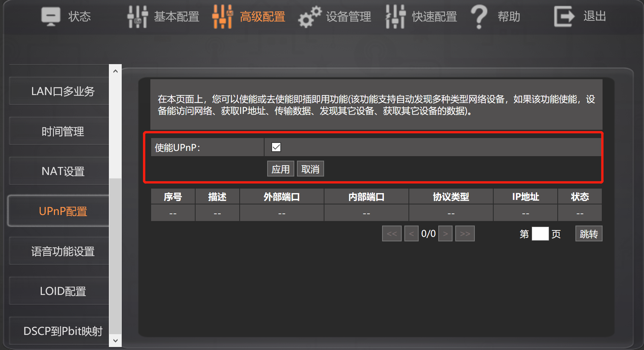
Task: Click the logout exit arrow icon
Action: click(564, 17)
